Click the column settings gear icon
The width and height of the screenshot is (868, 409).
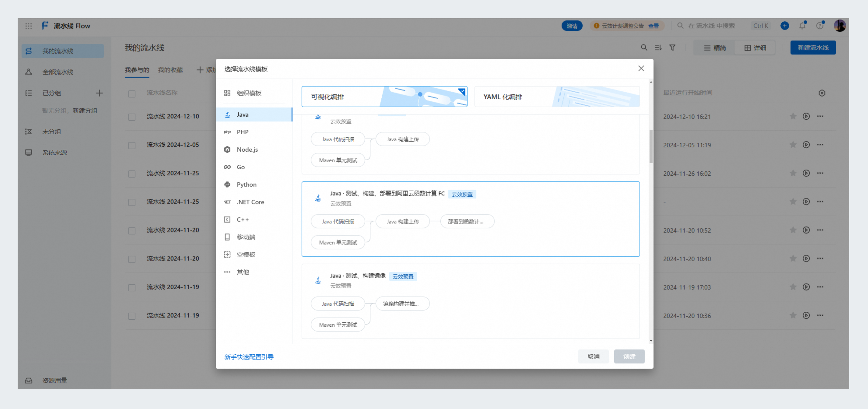pyautogui.click(x=822, y=93)
